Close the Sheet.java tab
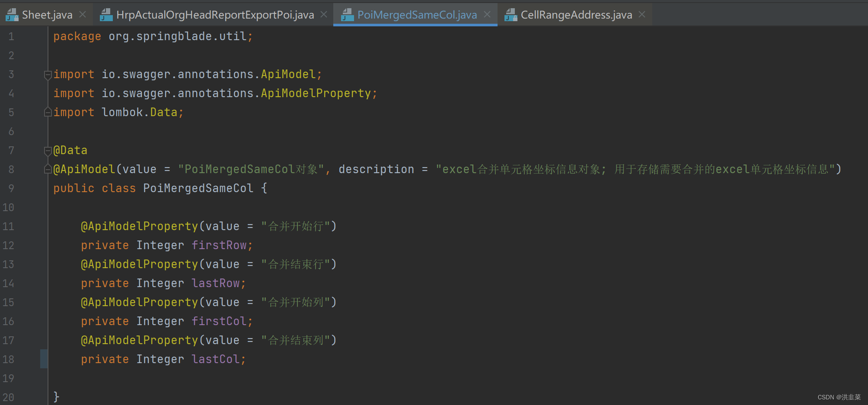Viewport: 868px width, 405px height. [83, 15]
